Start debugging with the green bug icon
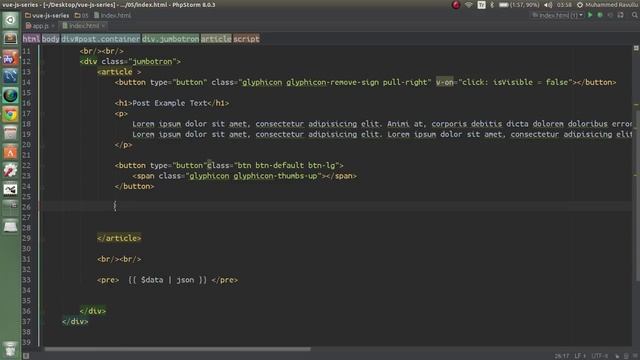 point(600,16)
